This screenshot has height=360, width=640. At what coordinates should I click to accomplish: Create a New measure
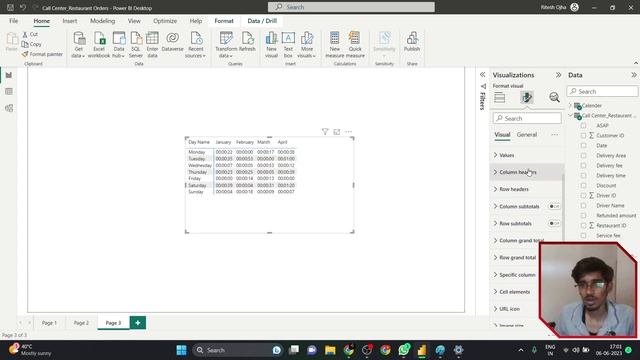[x=335, y=45]
